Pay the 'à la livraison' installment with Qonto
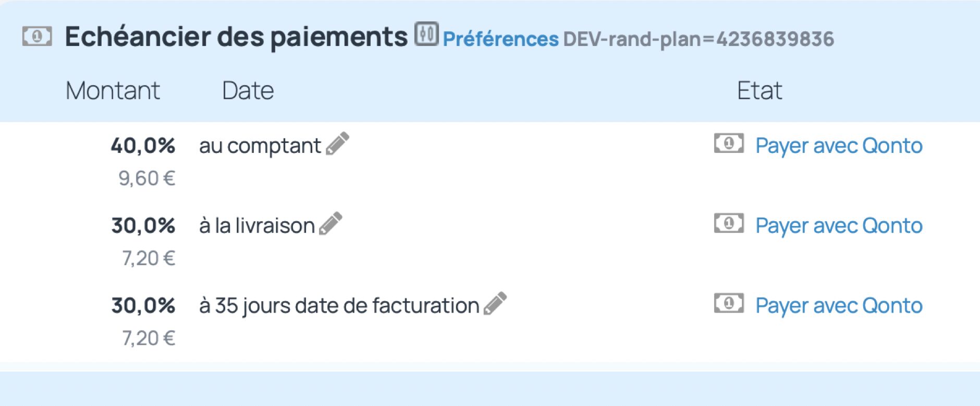980x406 pixels. 839,225
